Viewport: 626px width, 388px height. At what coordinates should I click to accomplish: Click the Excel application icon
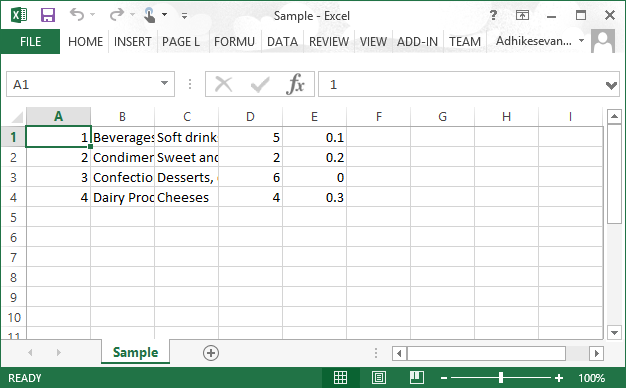coord(19,15)
